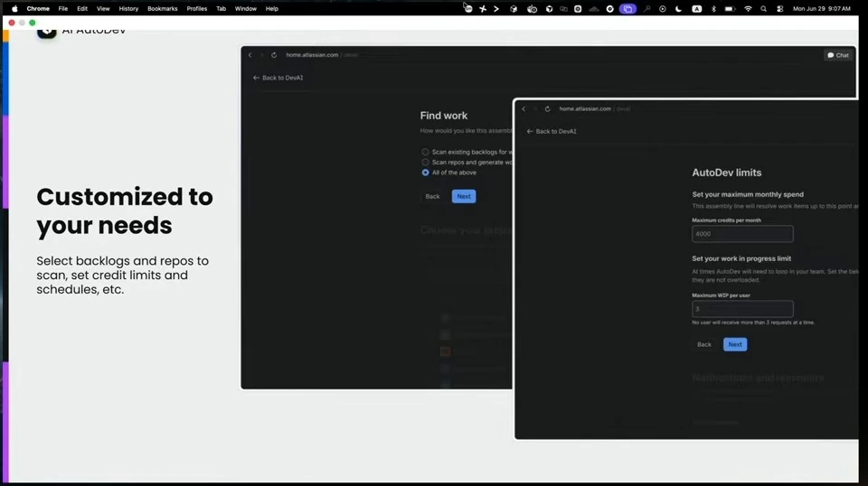Screen dimensions: 868x486
Task: Open Control Center icon
Action: coord(779,9)
